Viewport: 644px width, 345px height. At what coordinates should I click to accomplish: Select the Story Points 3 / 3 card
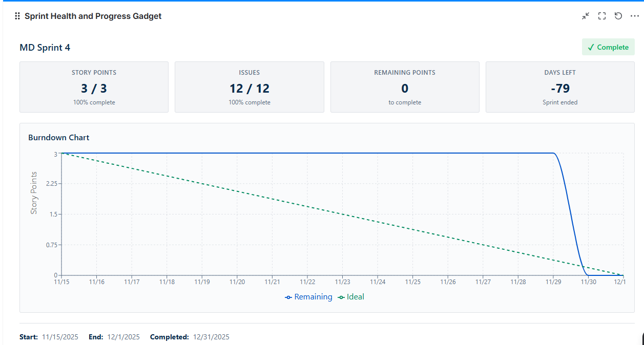coord(94,87)
